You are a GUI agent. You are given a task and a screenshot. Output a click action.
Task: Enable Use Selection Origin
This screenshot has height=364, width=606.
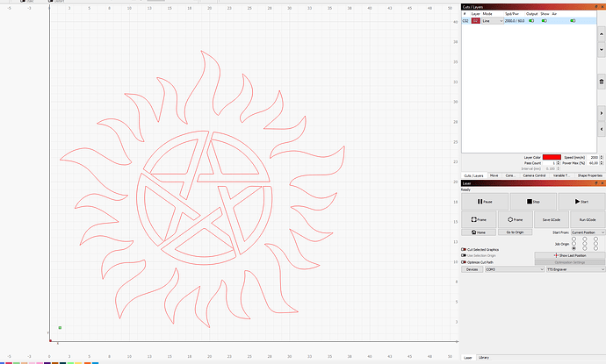pyautogui.click(x=464, y=255)
